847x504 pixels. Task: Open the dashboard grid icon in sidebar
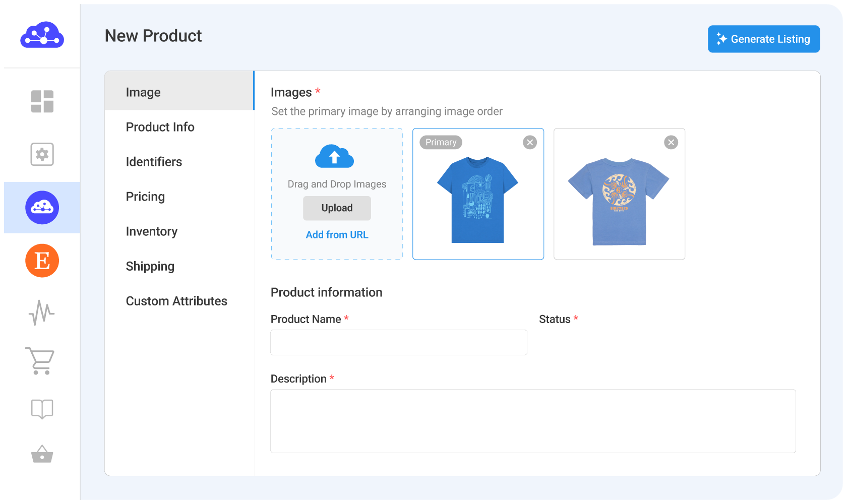pos(42,101)
